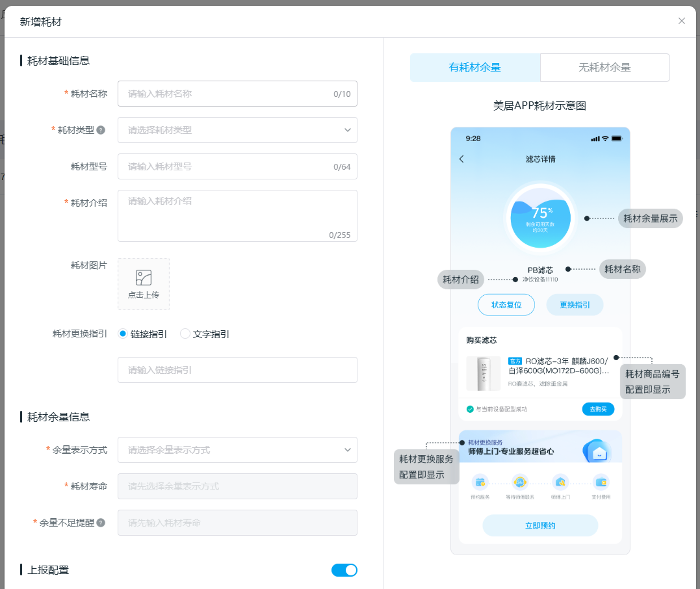Screen dimensions: 700x589
Task: Click the 立即预约 button in preview
Action: point(540,525)
